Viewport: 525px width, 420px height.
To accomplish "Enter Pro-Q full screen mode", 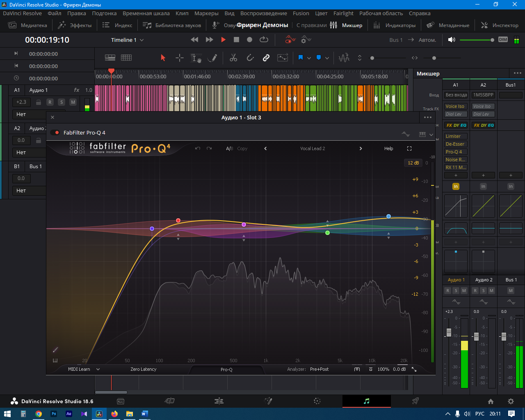I will click(409, 148).
